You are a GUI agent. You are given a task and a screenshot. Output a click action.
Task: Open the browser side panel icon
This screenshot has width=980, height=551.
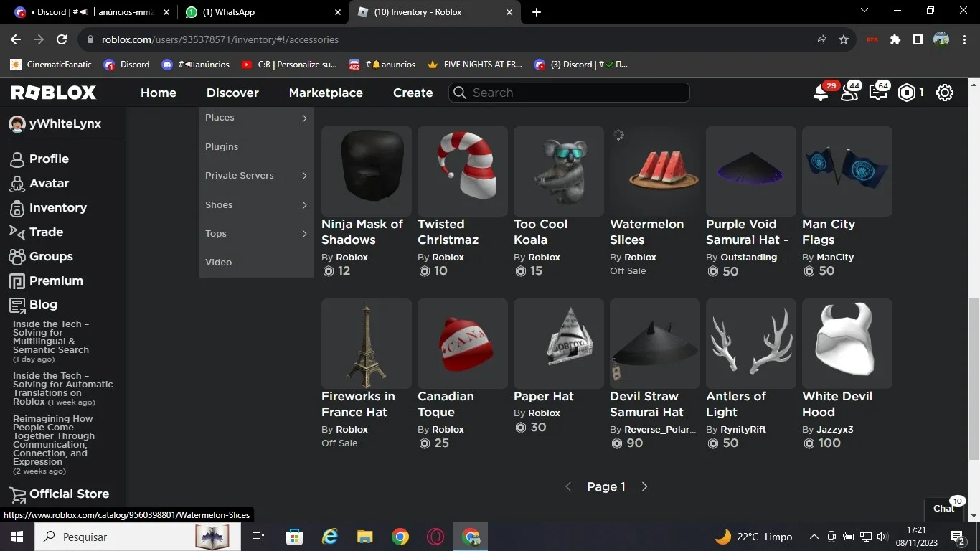click(918, 40)
